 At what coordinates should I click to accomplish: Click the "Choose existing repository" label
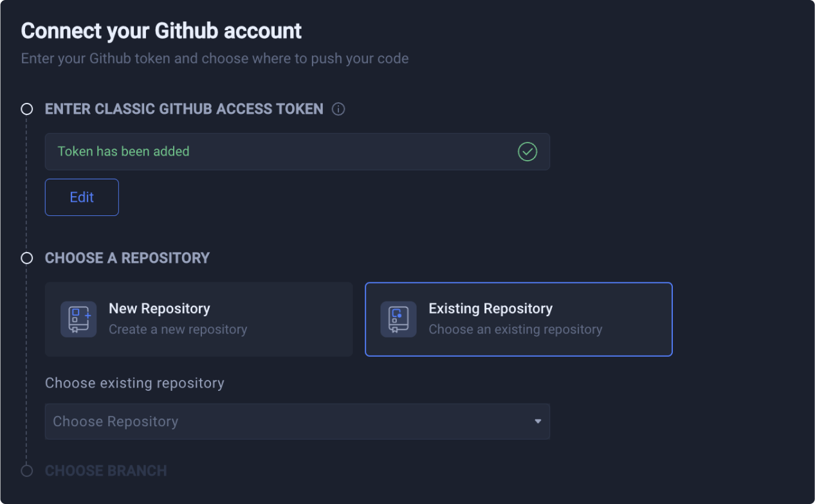pos(134,383)
